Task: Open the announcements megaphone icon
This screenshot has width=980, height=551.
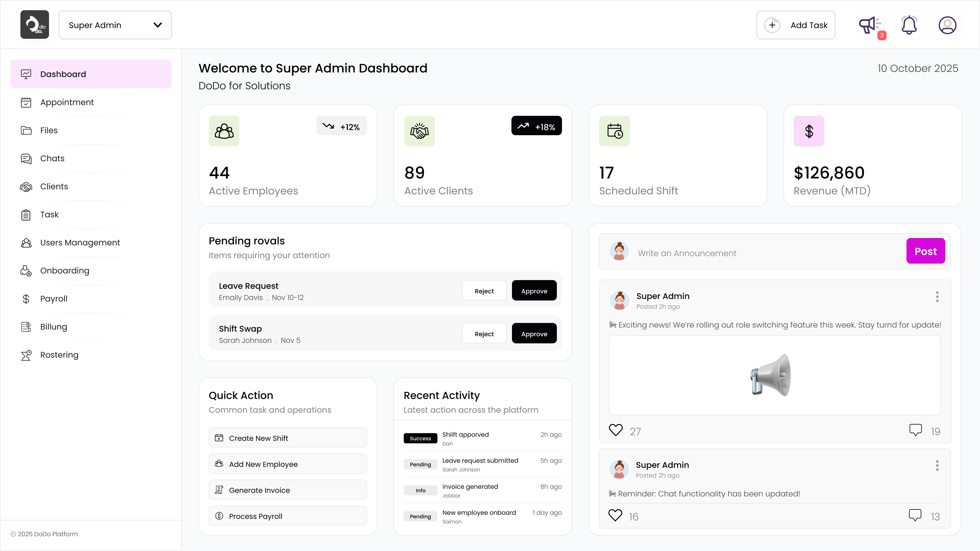Action: coord(870,25)
